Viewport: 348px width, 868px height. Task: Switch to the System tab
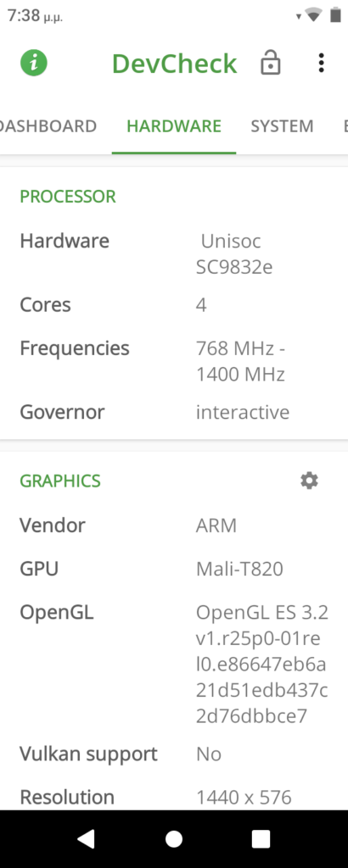click(282, 126)
